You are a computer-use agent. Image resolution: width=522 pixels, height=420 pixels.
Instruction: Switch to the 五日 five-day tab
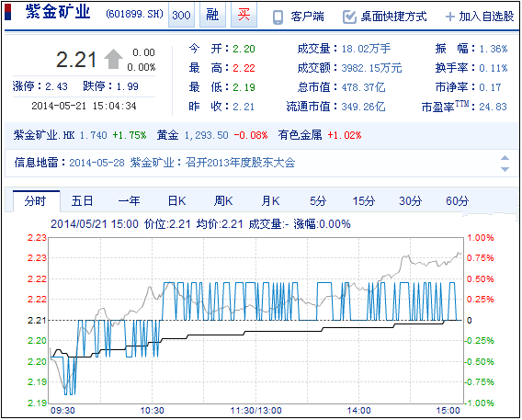(82, 200)
